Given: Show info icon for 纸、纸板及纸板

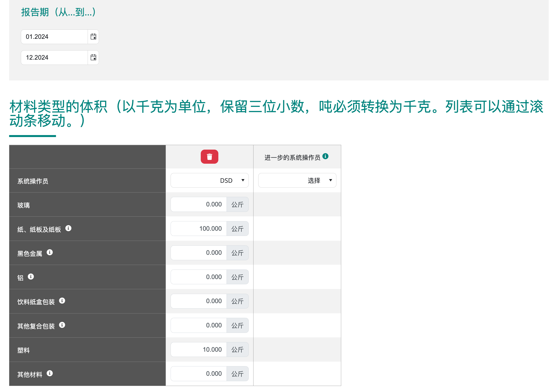Looking at the screenshot, I should click(x=68, y=228).
